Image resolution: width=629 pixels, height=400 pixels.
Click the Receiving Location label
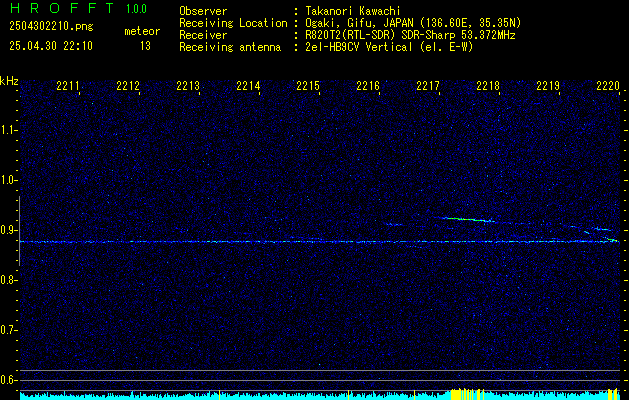(233, 23)
